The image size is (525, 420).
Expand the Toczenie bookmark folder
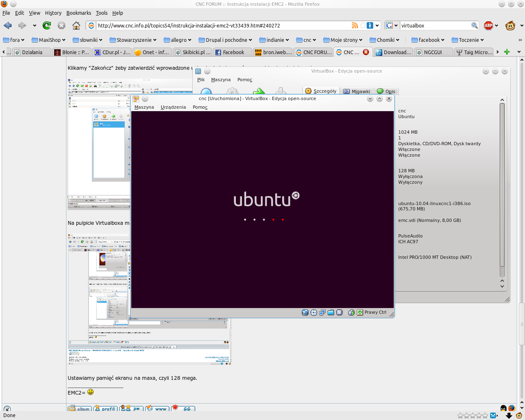click(468, 40)
